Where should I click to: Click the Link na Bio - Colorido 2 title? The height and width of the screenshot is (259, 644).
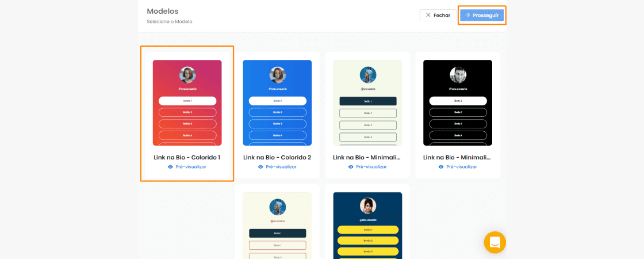click(277, 157)
